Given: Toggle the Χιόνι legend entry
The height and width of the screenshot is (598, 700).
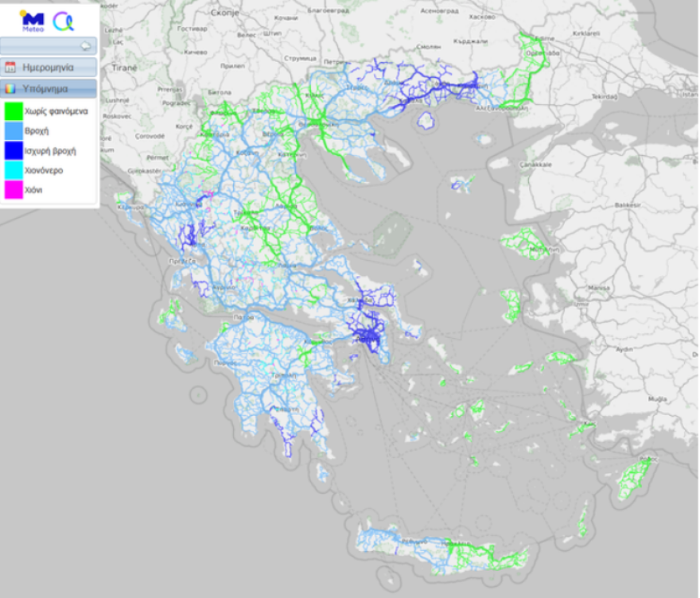Looking at the screenshot, I should pos(32,191).
